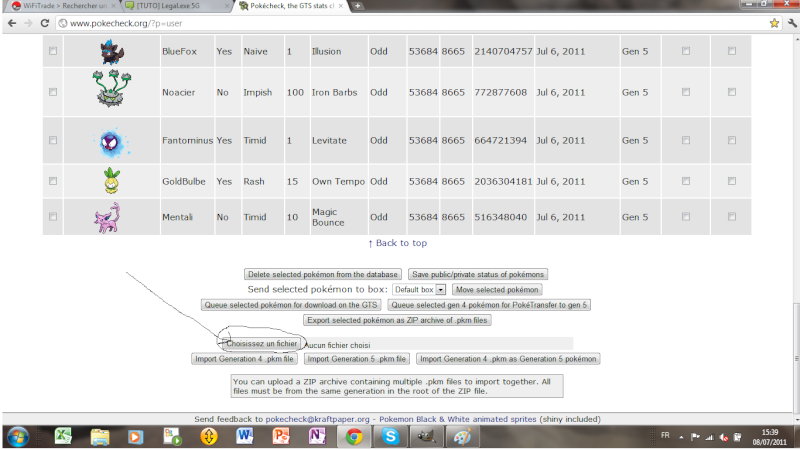
Task: Launch Windows Media Player from taskbar
Action: point(135,437)
